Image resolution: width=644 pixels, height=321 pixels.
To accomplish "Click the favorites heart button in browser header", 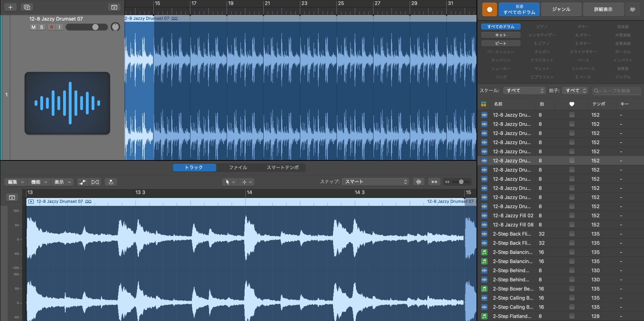I will 632,10.
